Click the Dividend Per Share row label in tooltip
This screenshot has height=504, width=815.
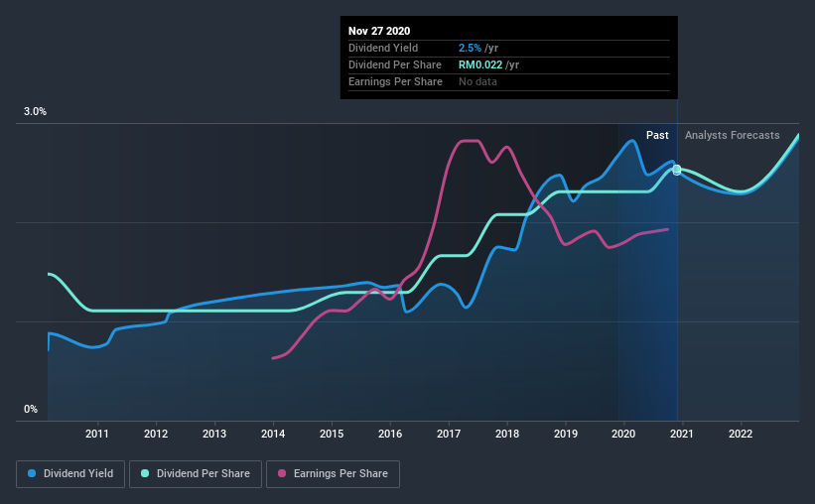tap(395, 64)
